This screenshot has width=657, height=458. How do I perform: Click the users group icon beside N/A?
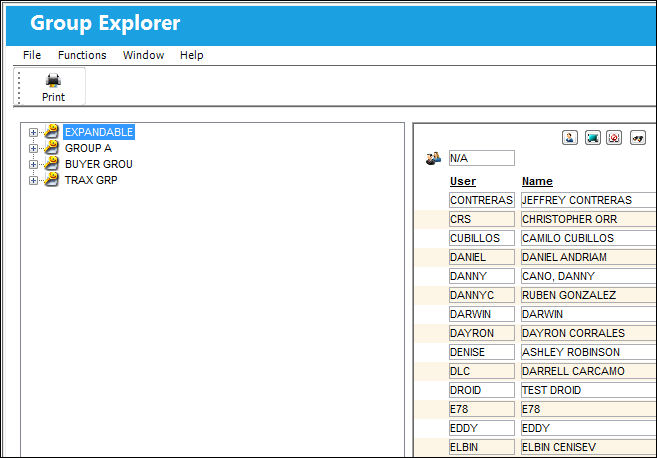click(433, 158)
